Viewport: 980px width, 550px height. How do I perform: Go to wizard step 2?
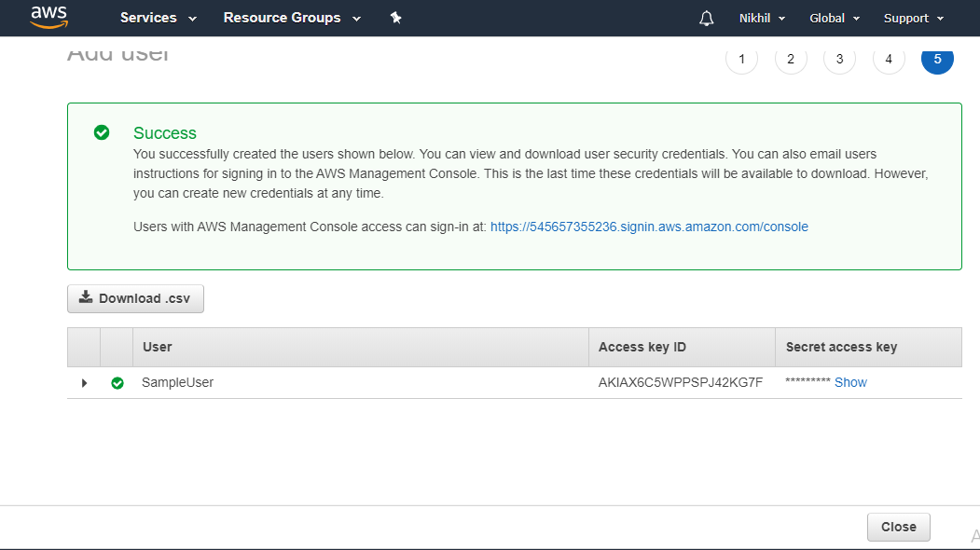point(791,59)
